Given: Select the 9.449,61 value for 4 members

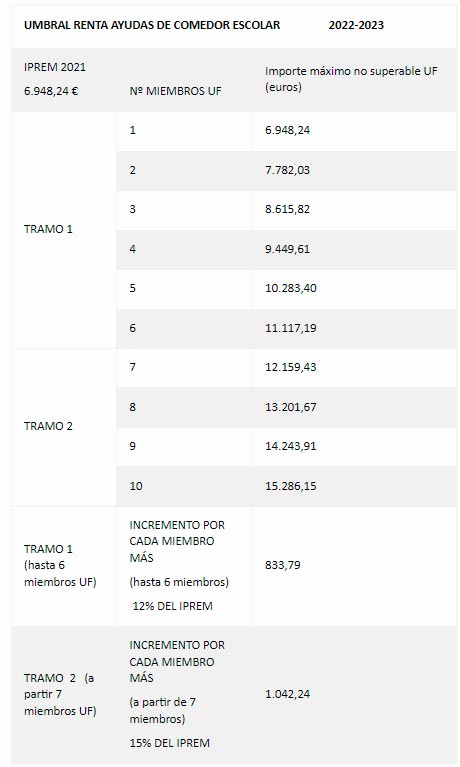Looking at the screenshot, I should [x=288, y=249].
